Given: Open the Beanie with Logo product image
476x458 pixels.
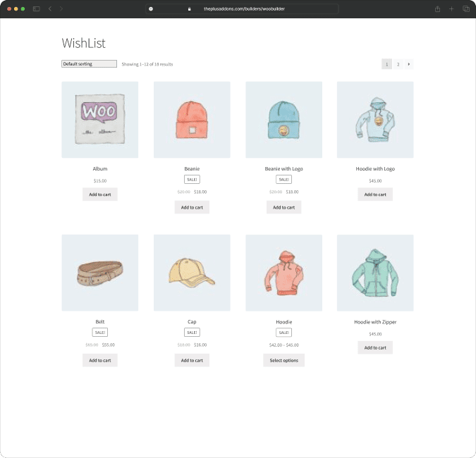Looking at the screenshot, I should [283, 120].
